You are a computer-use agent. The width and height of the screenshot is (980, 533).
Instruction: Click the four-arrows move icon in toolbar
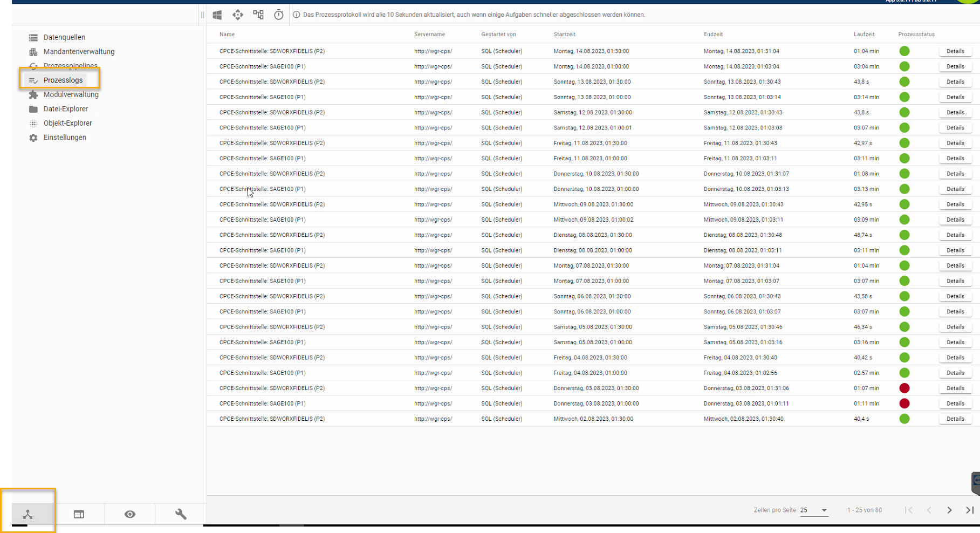point(238,15)
